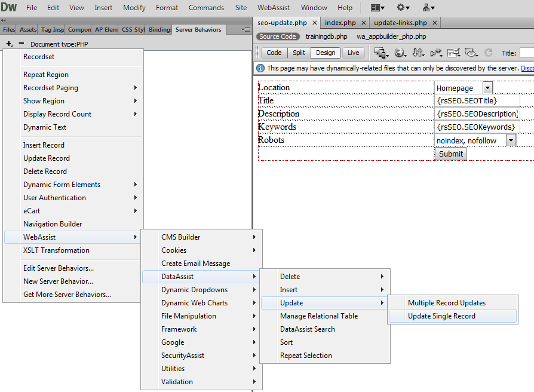Image resolution: width=534 pixels, height=392 pixels.
Task: Open the File menu
Action: (x=32, y=8)
